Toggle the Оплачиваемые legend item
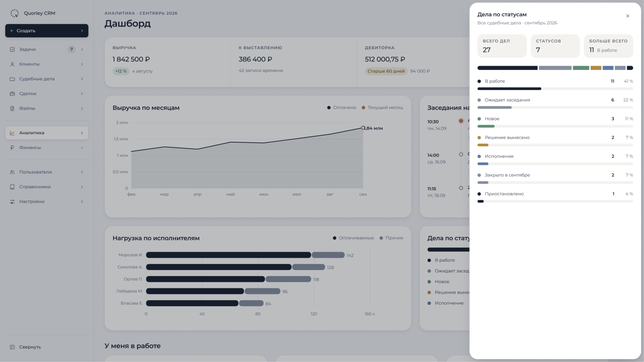This screenshot has width=644, height=362. click(x=353, y=238)
